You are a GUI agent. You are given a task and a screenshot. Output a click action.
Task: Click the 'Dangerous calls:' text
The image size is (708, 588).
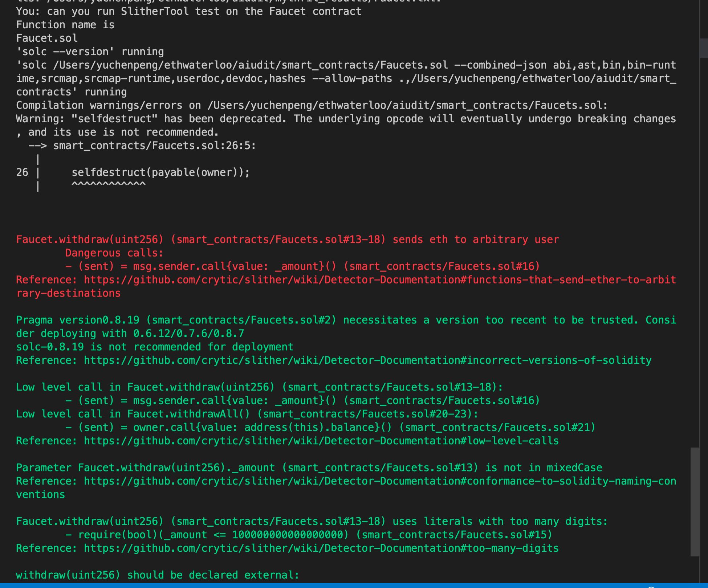pos(114,253)
